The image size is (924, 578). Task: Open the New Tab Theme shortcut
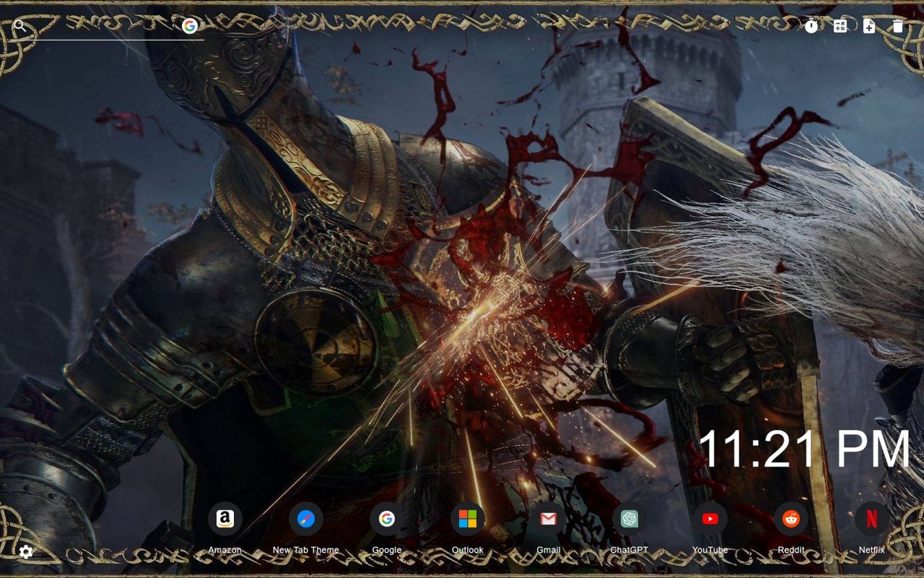point(306,519)
